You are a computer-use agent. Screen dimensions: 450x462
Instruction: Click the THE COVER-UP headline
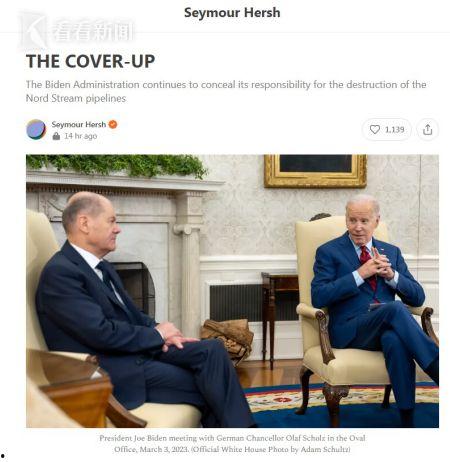[90, 61]
